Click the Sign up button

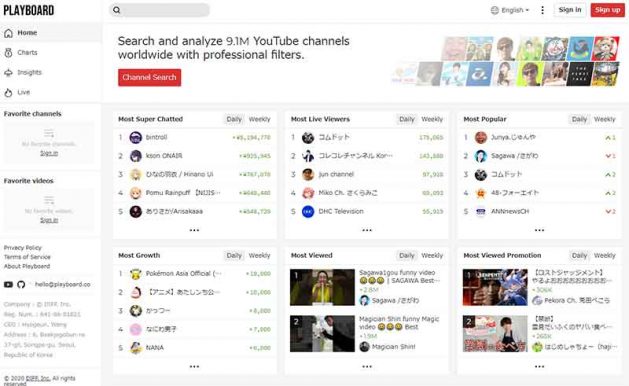point(607,10)
